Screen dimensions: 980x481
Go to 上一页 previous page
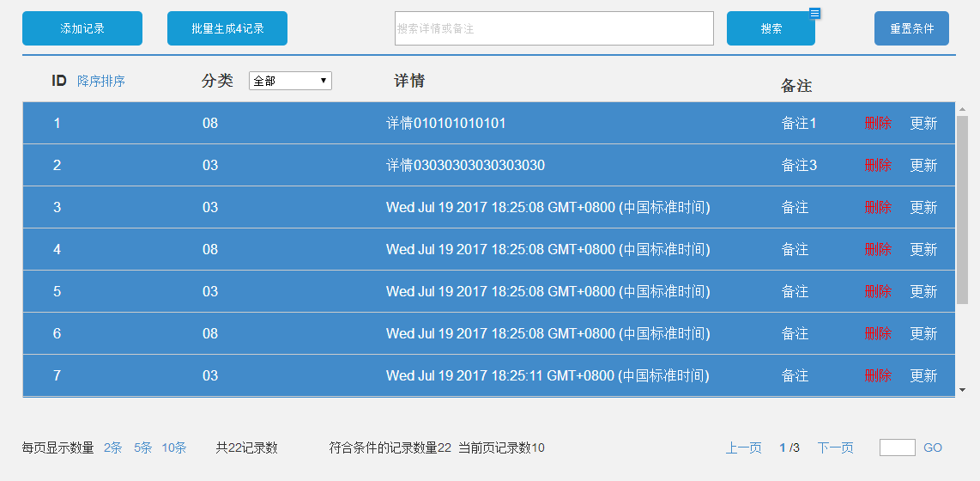(743, 448)
